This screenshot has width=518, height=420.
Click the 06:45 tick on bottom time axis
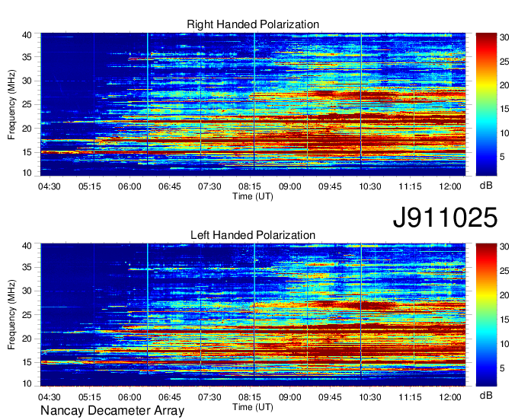[x=169, y=397]
